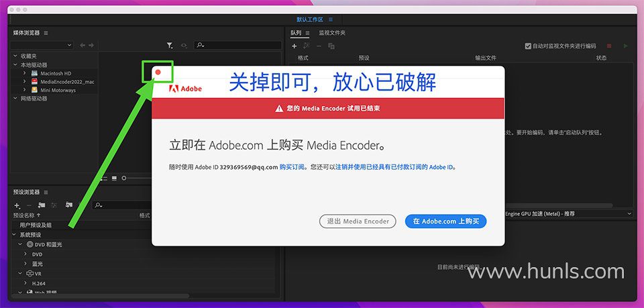644x308 pixels.
Task: Click the 格式 column header in queue
Action: coord(303,58)
